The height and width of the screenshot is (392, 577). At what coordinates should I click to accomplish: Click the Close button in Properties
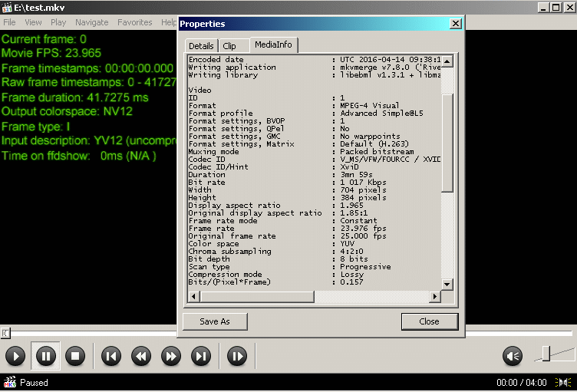tap(430, 321)
